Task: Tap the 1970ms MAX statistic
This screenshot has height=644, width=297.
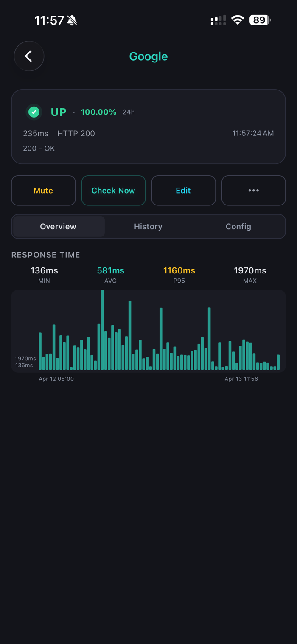Action: [250, 275]
